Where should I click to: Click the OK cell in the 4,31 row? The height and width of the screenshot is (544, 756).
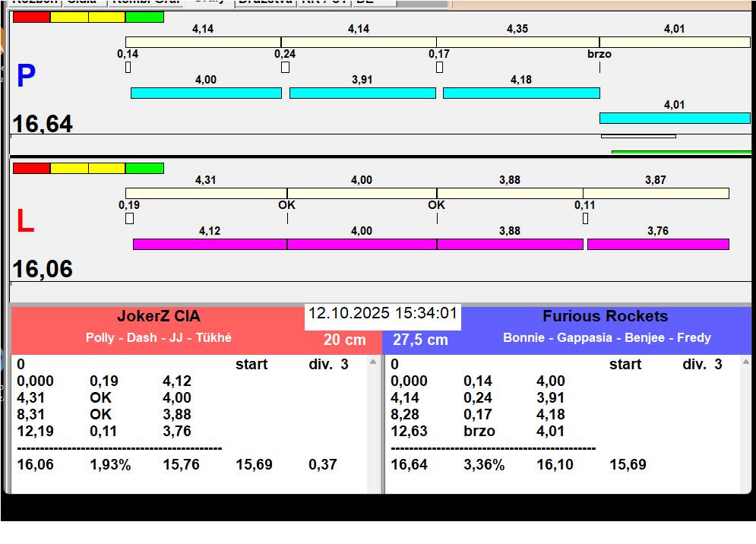[100, 398]
